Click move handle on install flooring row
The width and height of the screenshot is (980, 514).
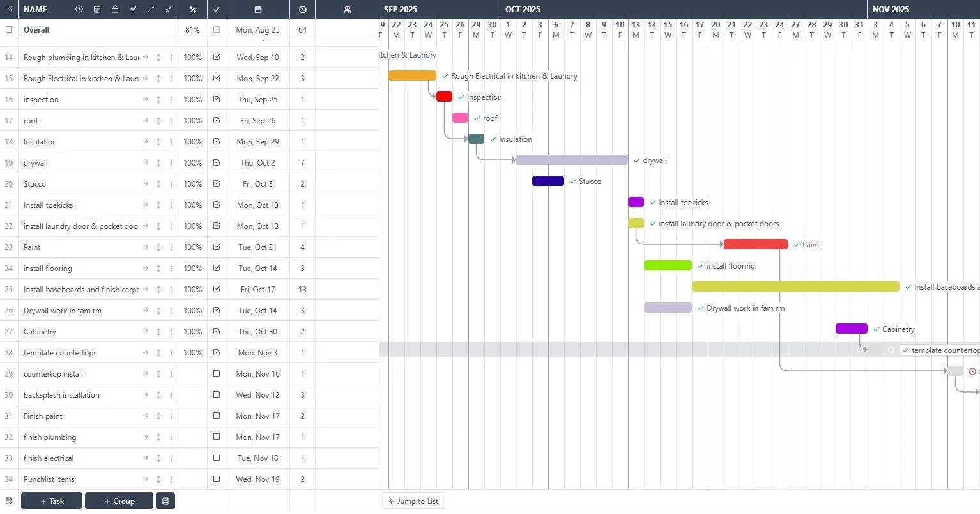coord(158,268)
